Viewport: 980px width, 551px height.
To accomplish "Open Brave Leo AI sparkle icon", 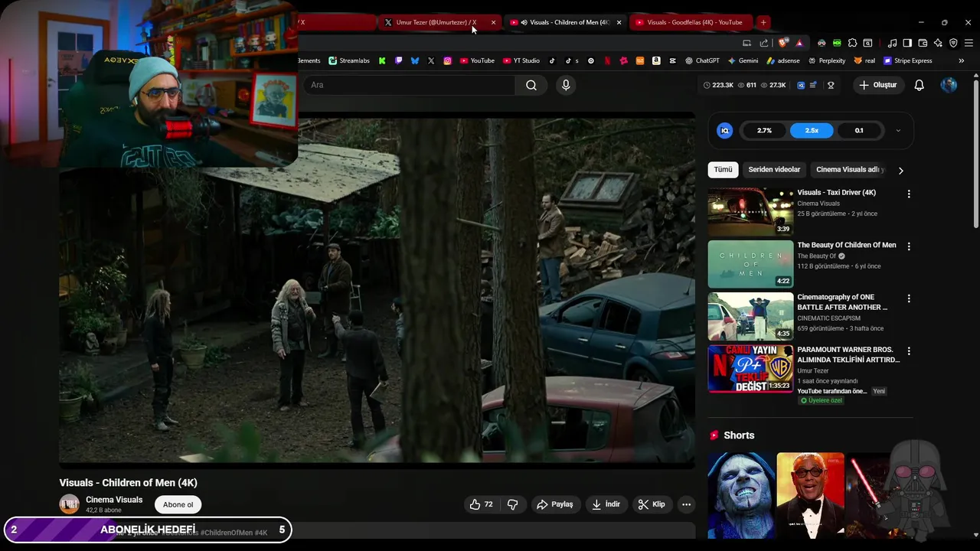I will point(938,43).
